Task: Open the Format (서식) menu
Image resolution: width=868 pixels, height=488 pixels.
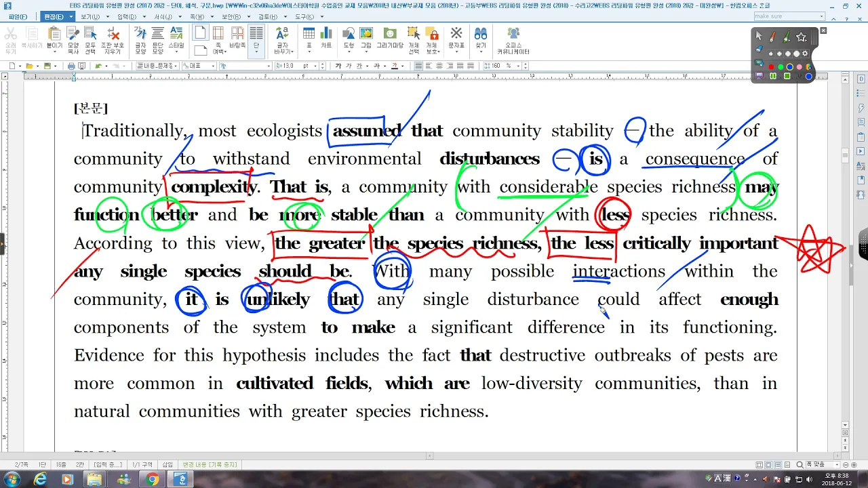Action: click(x=162, y=16)
